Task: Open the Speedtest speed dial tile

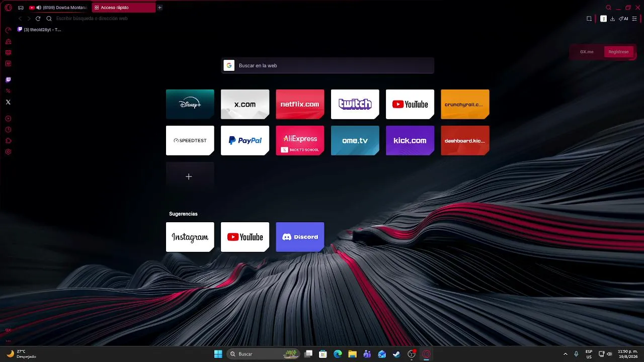Action: [x=190, y=140]
